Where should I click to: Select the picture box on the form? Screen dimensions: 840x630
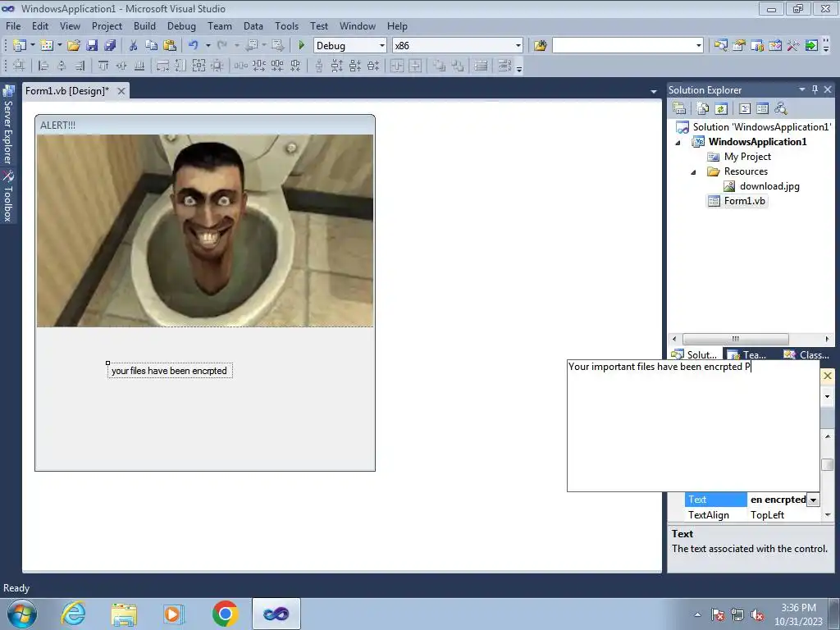pos(205,231)
